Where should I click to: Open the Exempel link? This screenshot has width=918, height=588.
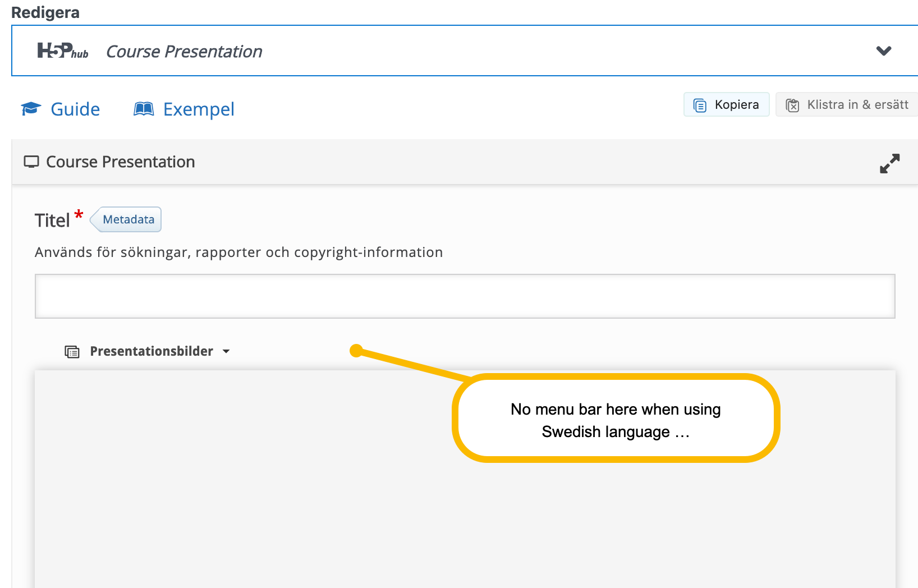(184, 109)
